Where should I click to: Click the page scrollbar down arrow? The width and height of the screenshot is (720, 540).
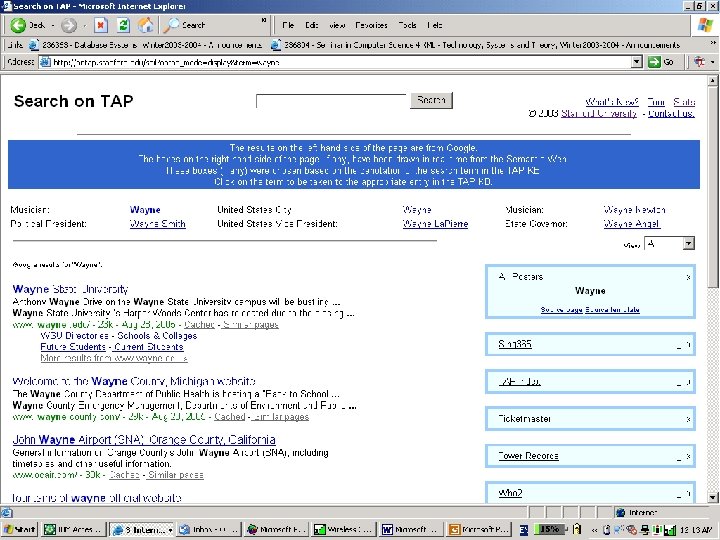[712, 497]
